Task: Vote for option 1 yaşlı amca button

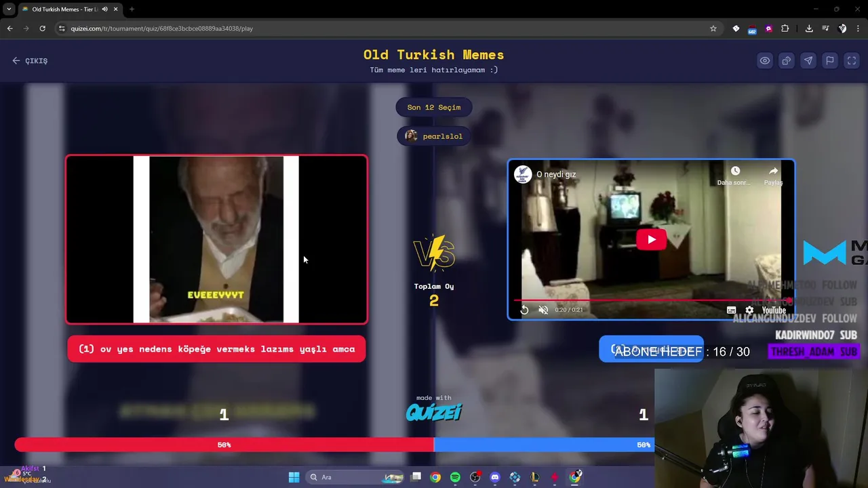Action: (216, 349)
